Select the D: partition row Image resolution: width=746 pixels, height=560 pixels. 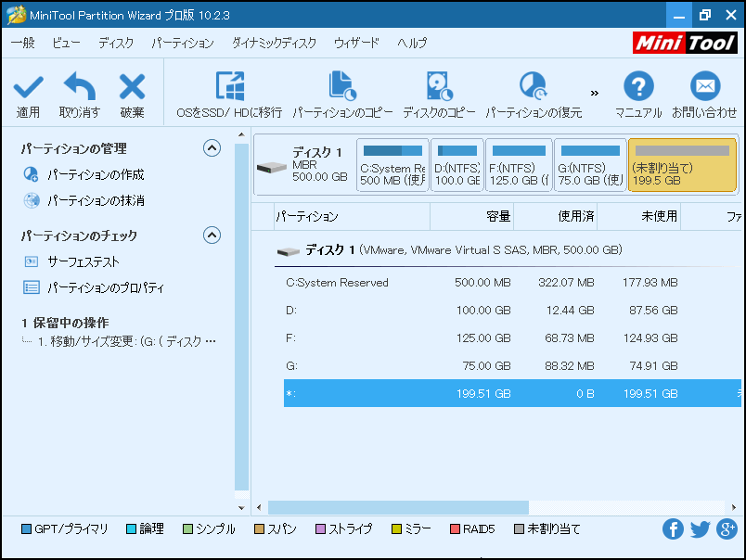pyautogui.click(x=512, y=311)
